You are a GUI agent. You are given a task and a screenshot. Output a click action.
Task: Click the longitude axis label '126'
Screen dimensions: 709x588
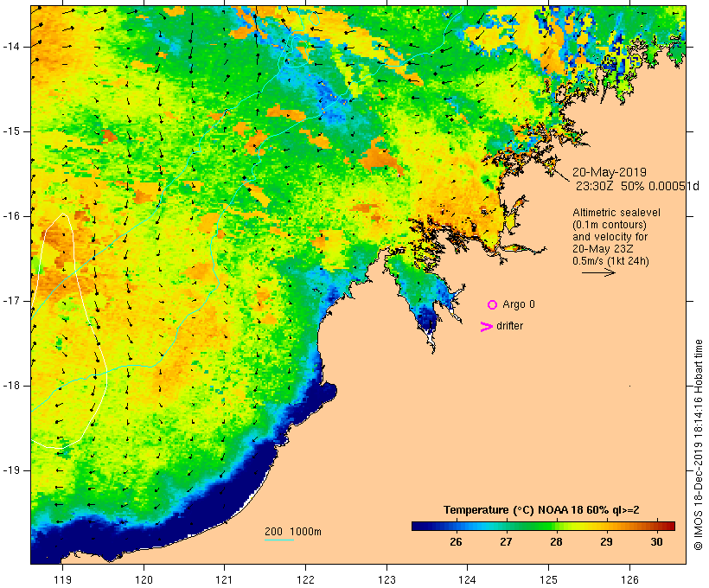(x=629, y=579)
